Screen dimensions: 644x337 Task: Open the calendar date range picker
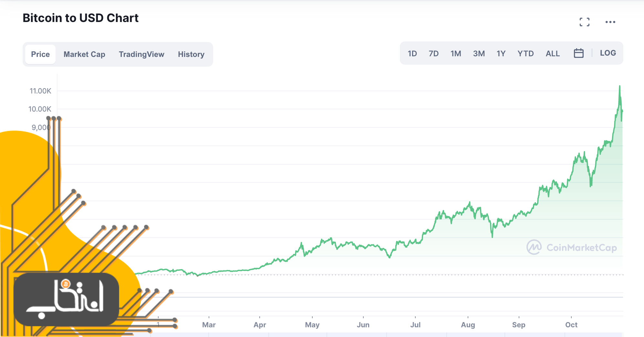[x=578, y=53]
